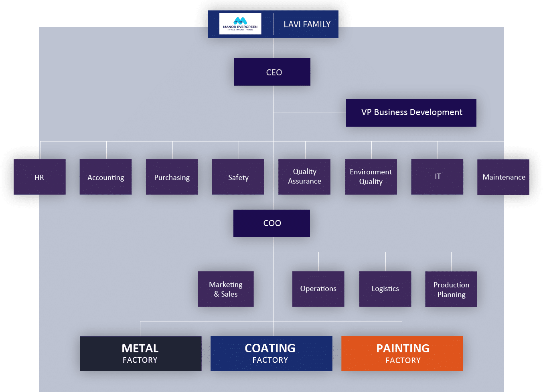The height and width of the screenshot is (392, 543).
Task: Select the HR department box
Action: (40, 177)
